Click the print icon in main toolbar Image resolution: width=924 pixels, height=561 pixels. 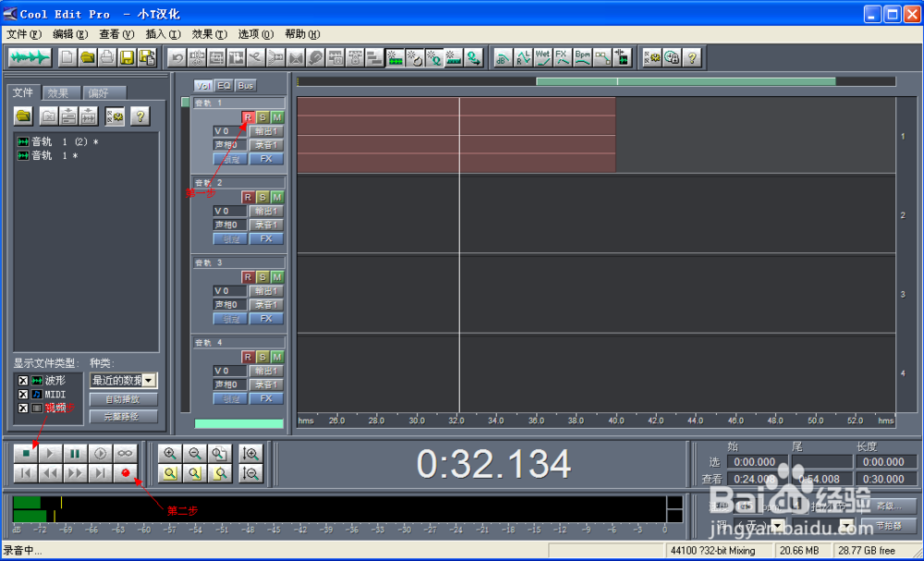106,57
